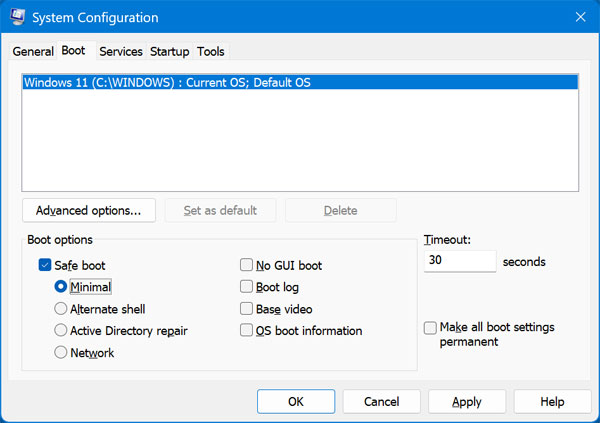The width and height of the screenshot is (600, 423).
Task: Enable No GUI boot
Action: pos(246,265)
